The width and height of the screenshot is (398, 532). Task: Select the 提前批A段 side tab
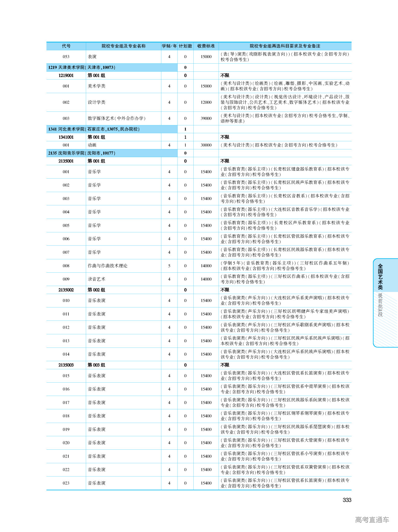pos(380,305)
